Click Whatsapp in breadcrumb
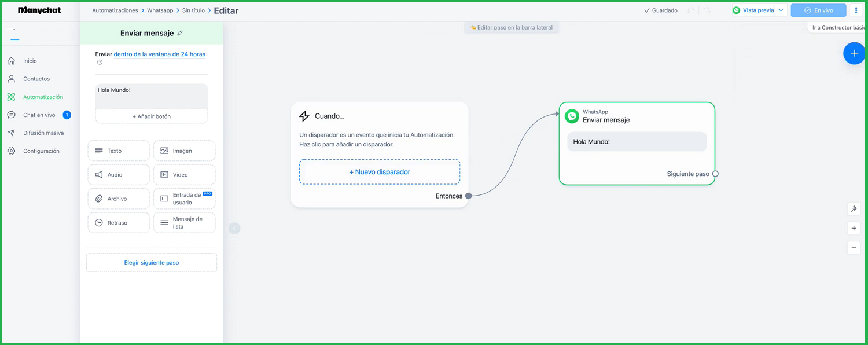The image size is (868, 345). (160, 10)
